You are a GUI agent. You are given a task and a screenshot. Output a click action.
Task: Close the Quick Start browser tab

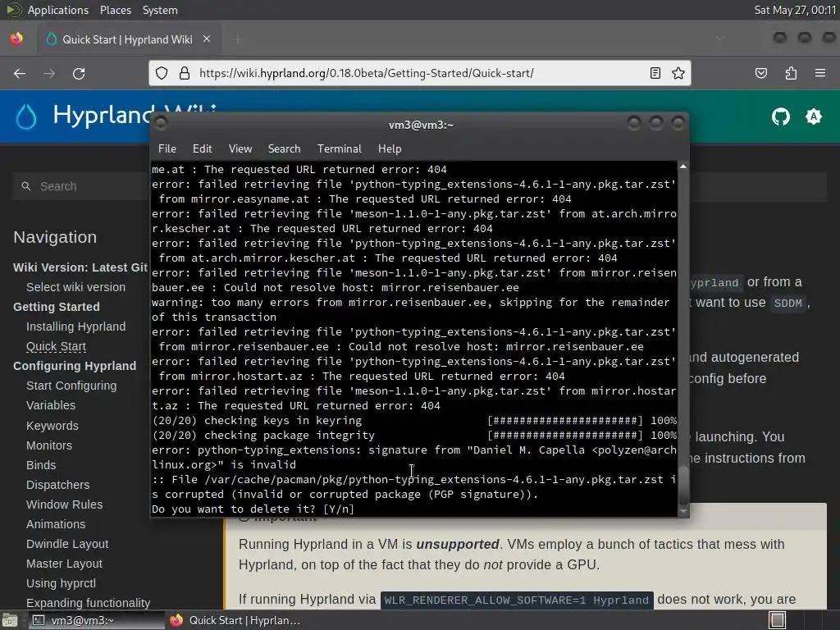pyautogui.click(x=207, y=39)
